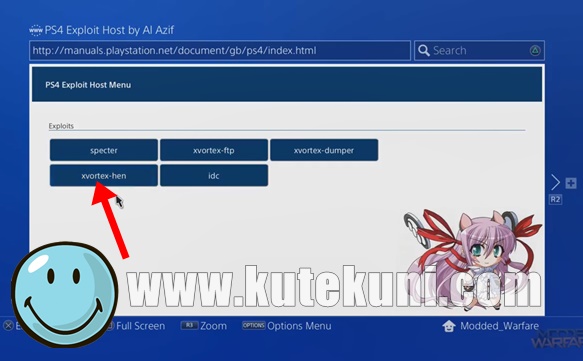Start the xvortex-hen exploit

tap(104, 175)
